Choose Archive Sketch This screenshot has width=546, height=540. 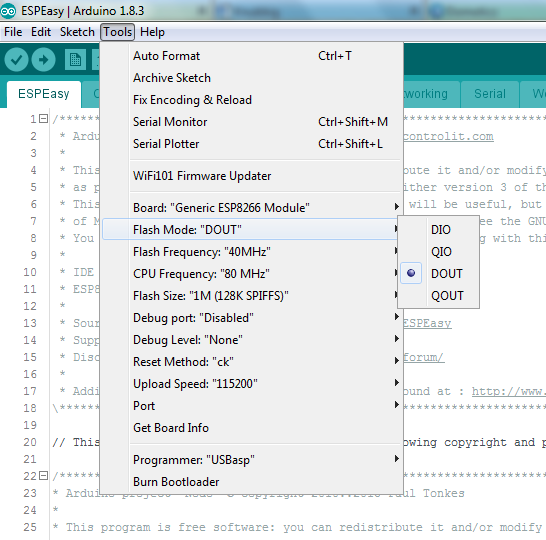252,78
